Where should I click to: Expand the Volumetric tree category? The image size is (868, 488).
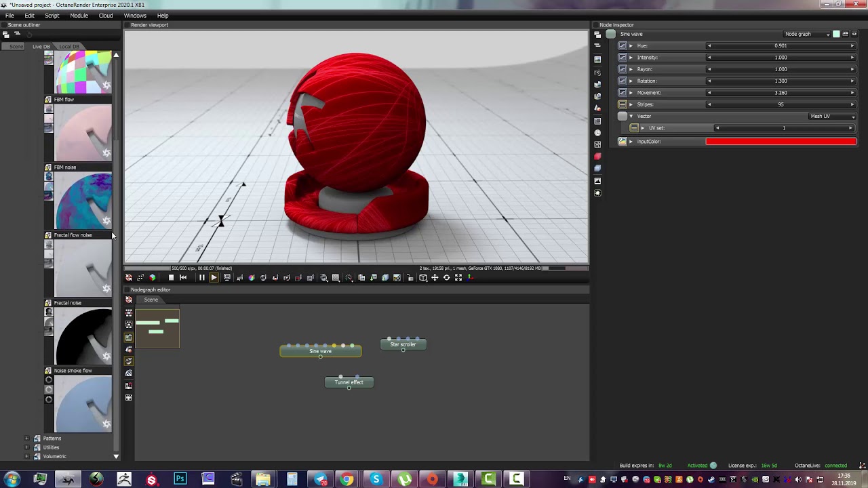click(x=27, y=456)
